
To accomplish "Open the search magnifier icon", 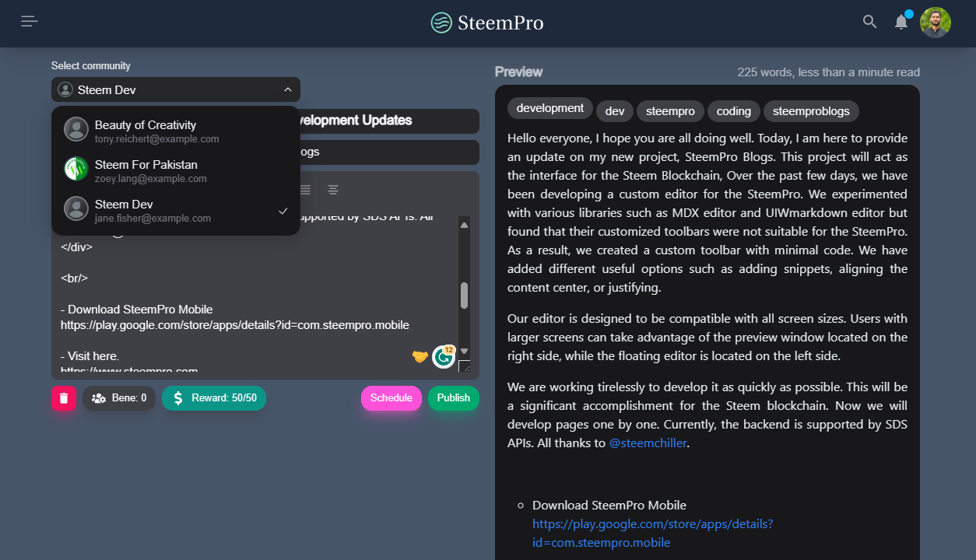I will (x=870, y=22).
